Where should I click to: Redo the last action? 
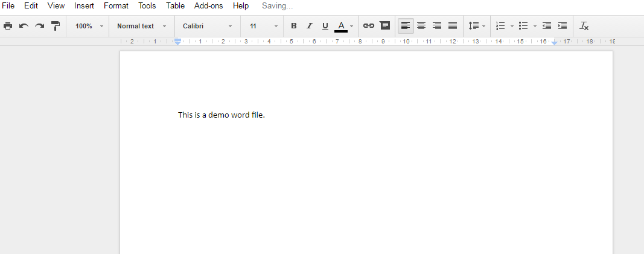coord(39,26)
